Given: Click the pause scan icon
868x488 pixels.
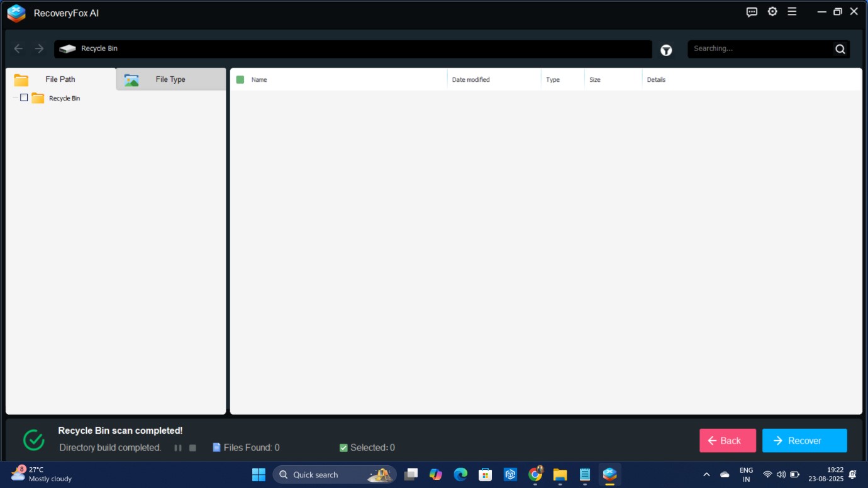Looking at the screenshot, I should (x=178, y=448).
